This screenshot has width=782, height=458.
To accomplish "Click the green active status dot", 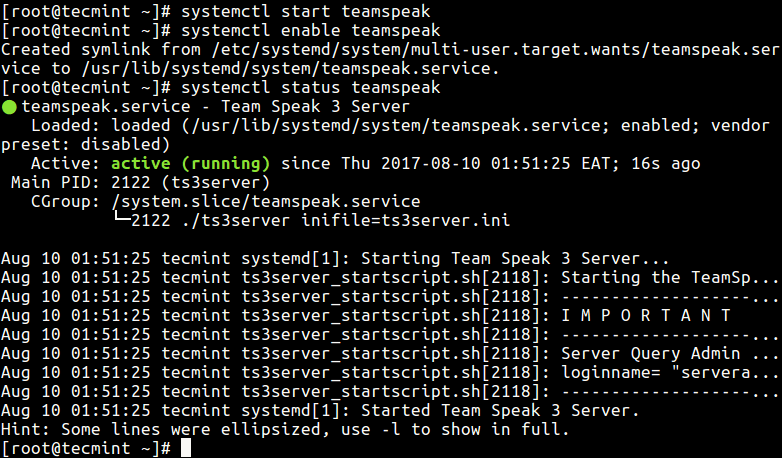I will click(x=9, y=107).
